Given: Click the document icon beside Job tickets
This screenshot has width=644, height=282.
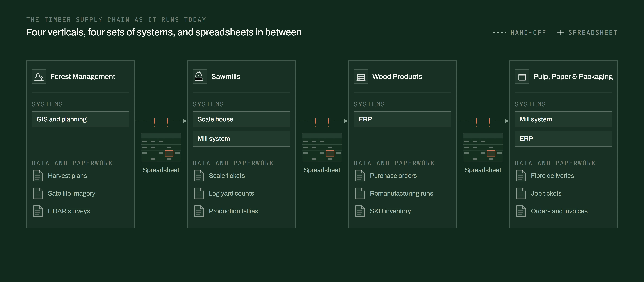Looking at the screenshot, I should [521, 193].
